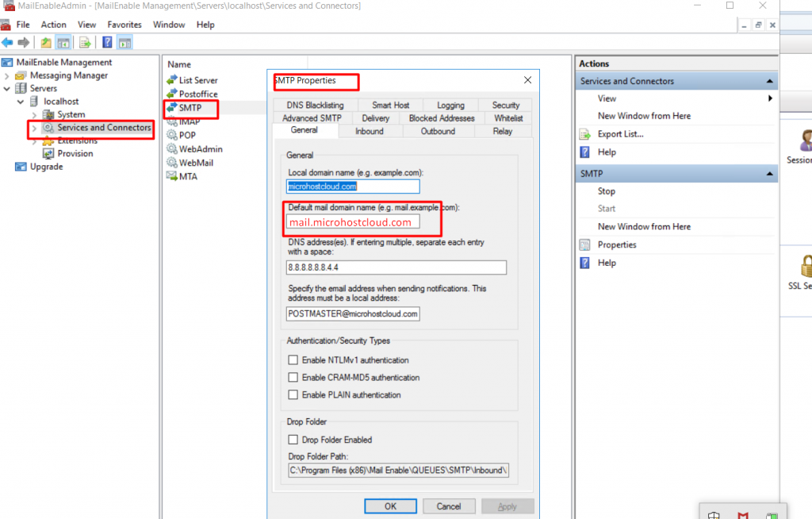Click the Upgrade node icon
Viewport: 812px width, 519px height.
point(21,167)
